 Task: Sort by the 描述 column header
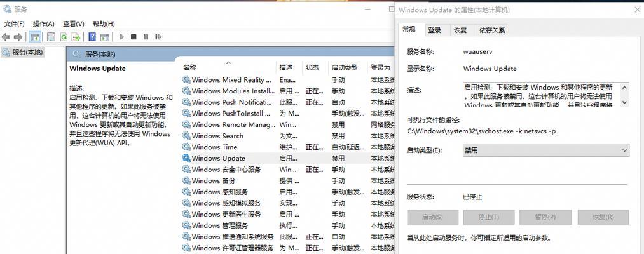tap(289, 68)
